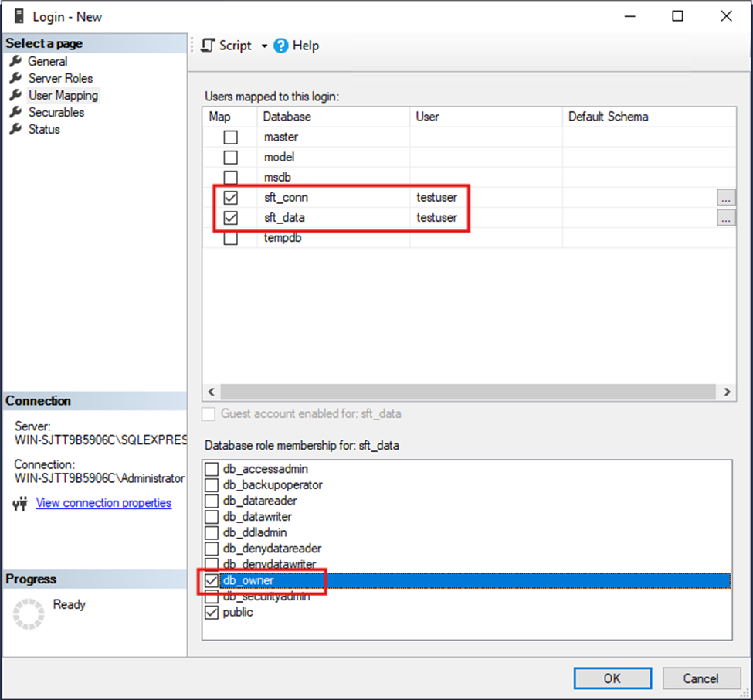
Task: Open View connection properties link
Action: 103,503
